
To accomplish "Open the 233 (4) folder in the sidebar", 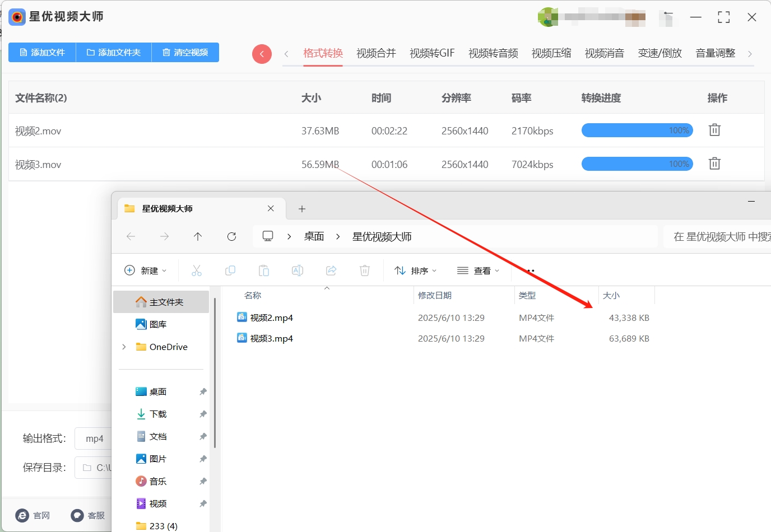I will pos(157,526).
